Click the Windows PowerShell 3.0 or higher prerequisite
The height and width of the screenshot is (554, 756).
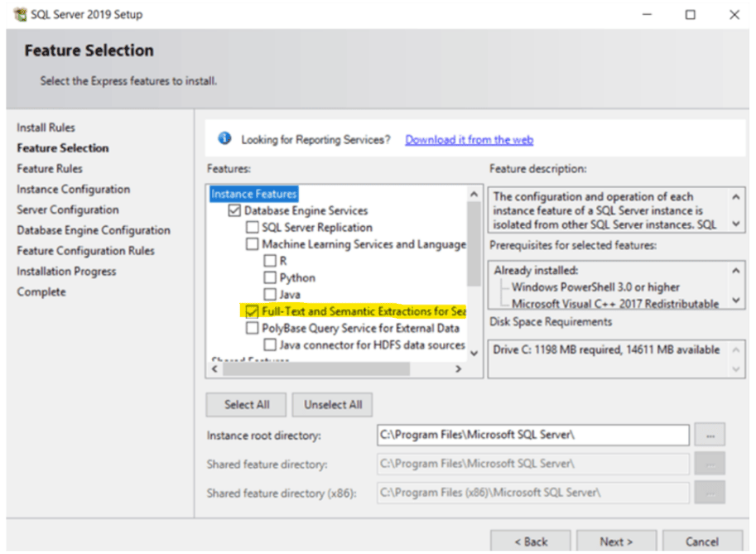pyautogui.click(x=595, y=287)
